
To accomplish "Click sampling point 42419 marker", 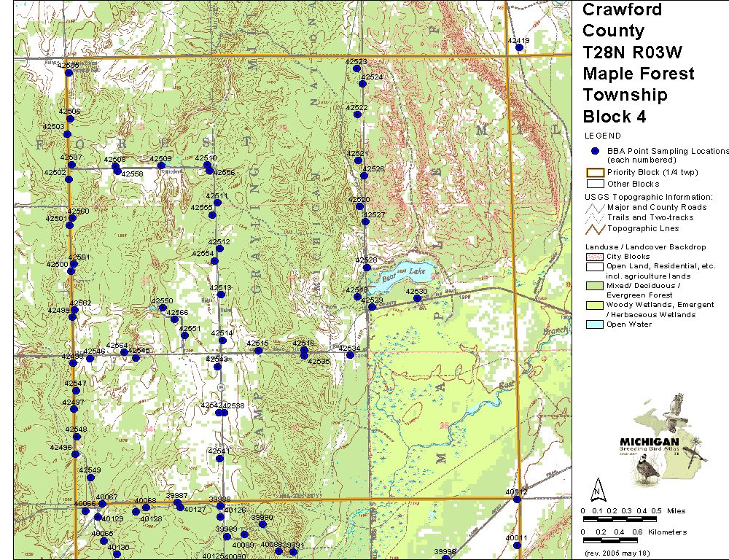I will click(519, 48).
